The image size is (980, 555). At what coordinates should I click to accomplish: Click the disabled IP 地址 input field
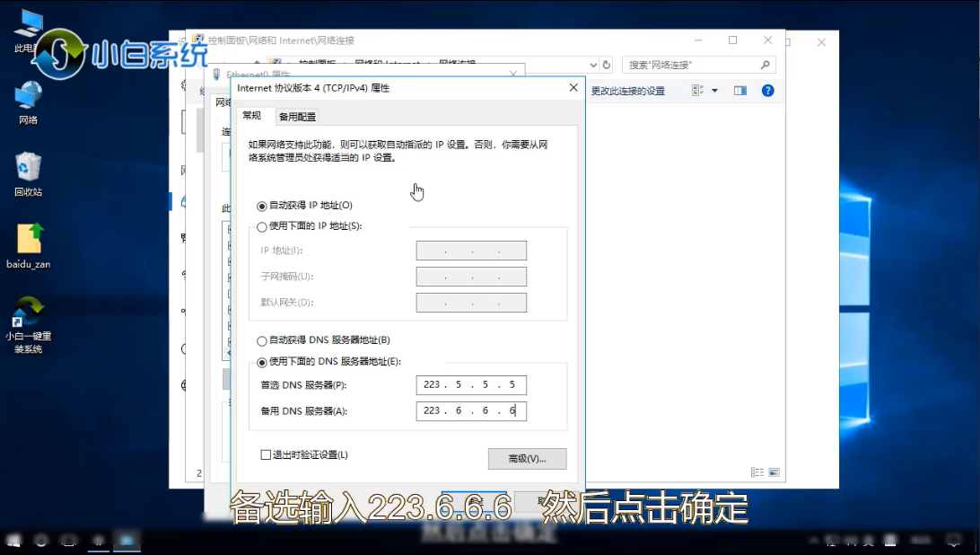(471, 251)
